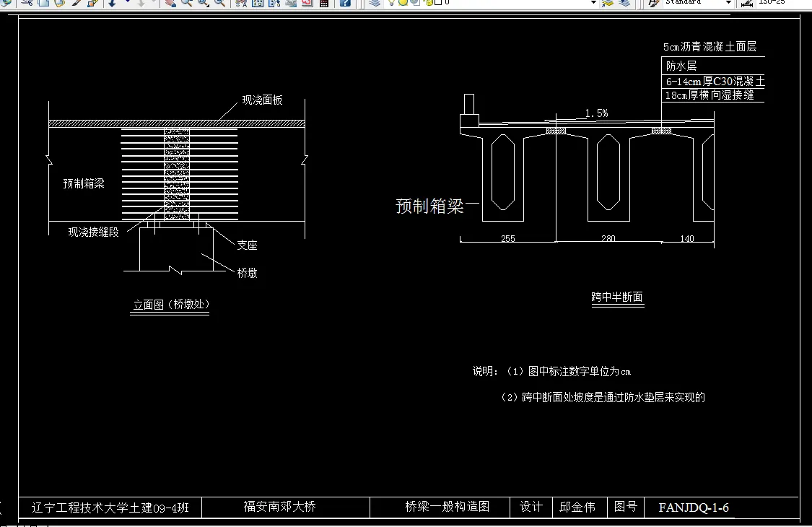This screenshot has height=527, width=812.
Task: Open the Properties palette icon
Action: point(241,3)
